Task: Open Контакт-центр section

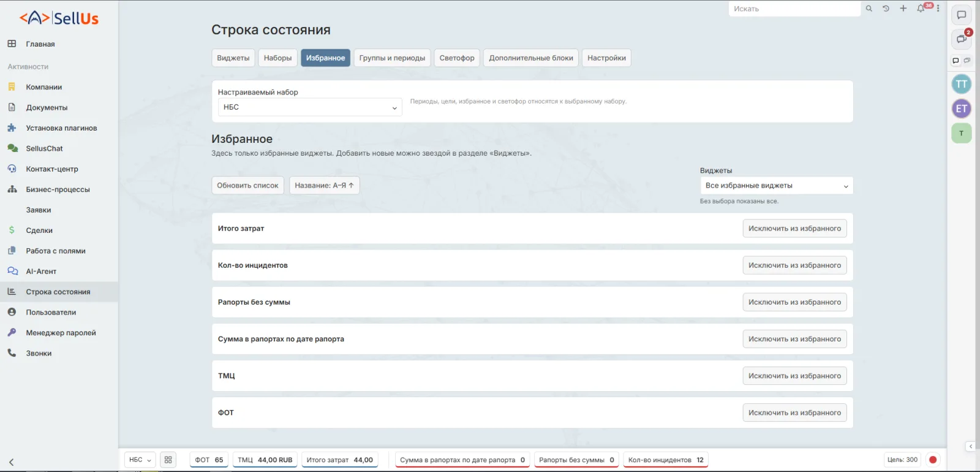Action: [59, 169]
